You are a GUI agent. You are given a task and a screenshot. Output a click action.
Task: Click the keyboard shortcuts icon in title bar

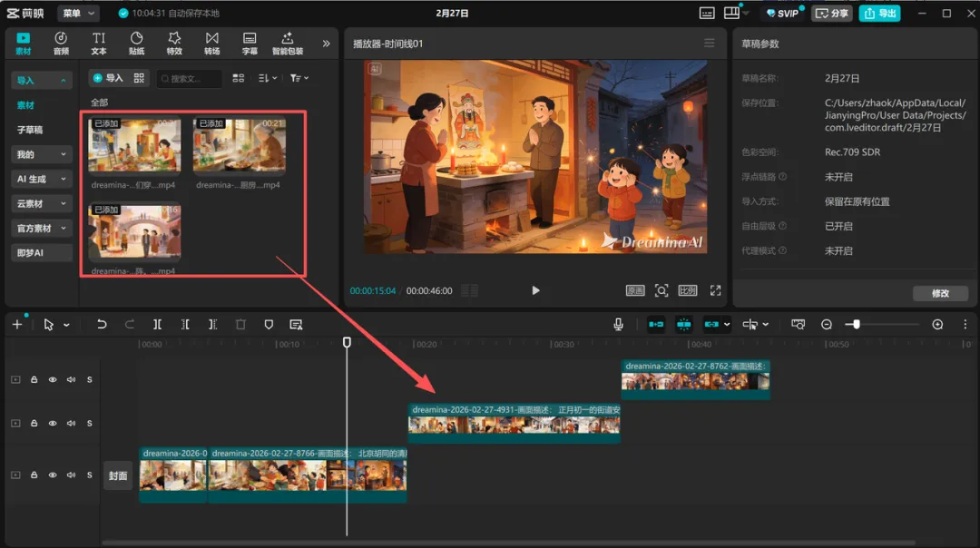[707, 13]
